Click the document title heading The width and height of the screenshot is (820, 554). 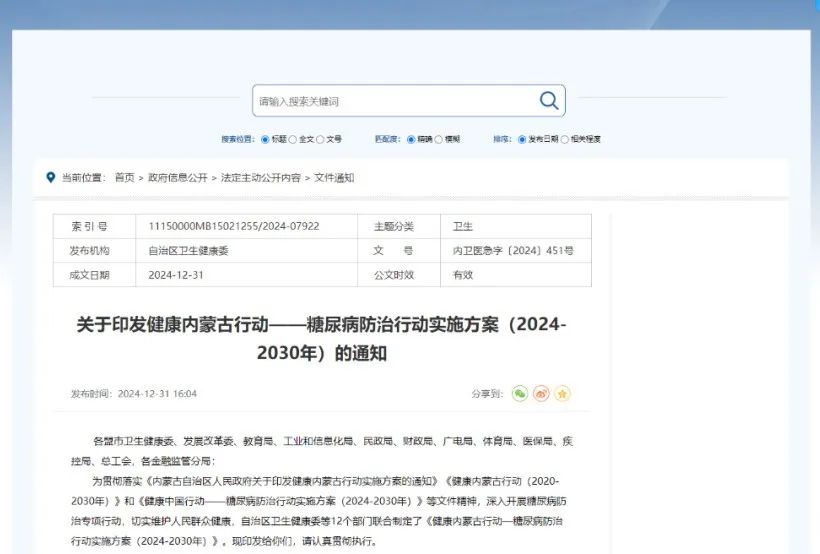(322, 339)
